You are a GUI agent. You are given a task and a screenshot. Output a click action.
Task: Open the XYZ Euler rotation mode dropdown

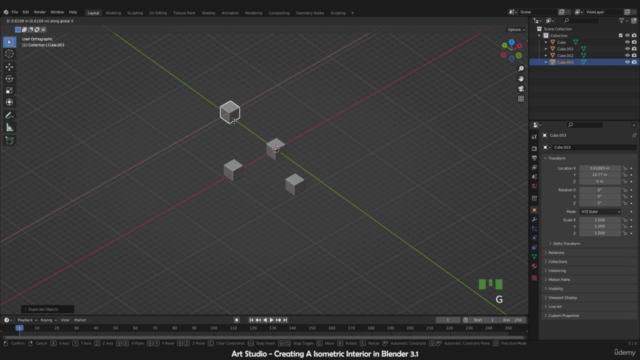pyautogui.click(x=600, y=211)
